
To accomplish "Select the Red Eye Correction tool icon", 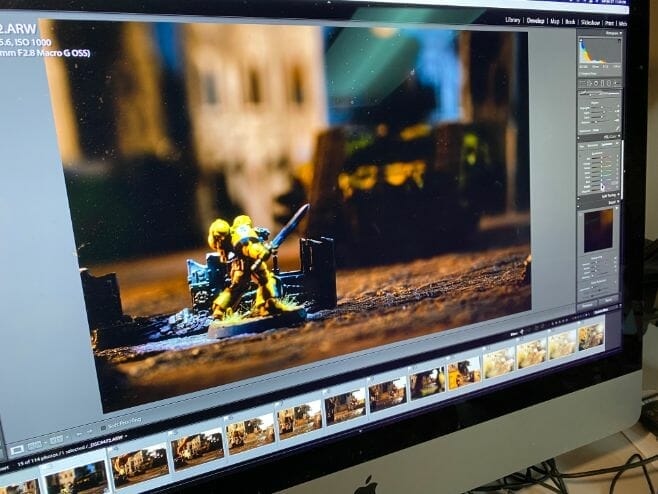I will [x=596, y=84].
